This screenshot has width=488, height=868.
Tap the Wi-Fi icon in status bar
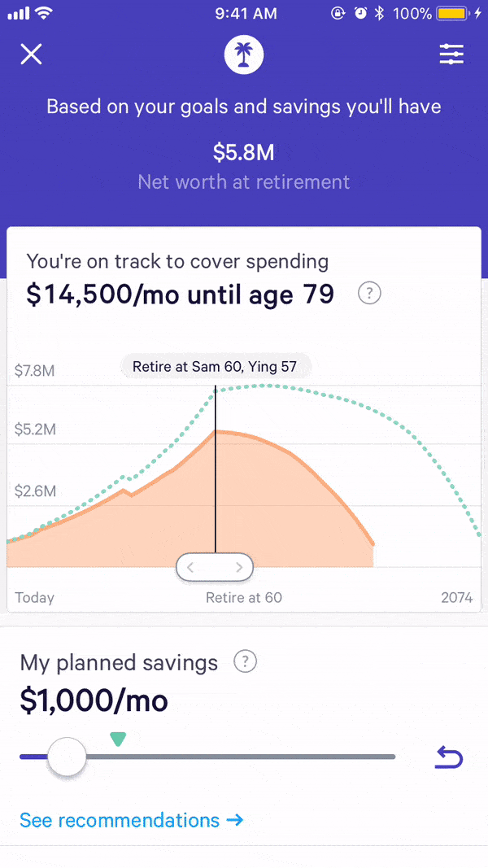tap(44, 14)
